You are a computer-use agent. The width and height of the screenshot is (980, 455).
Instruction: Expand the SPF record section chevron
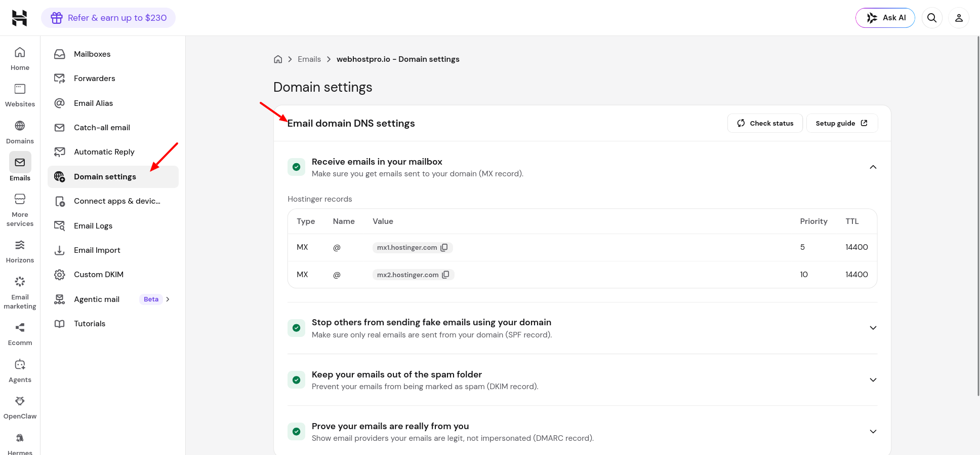coord(873,328)
